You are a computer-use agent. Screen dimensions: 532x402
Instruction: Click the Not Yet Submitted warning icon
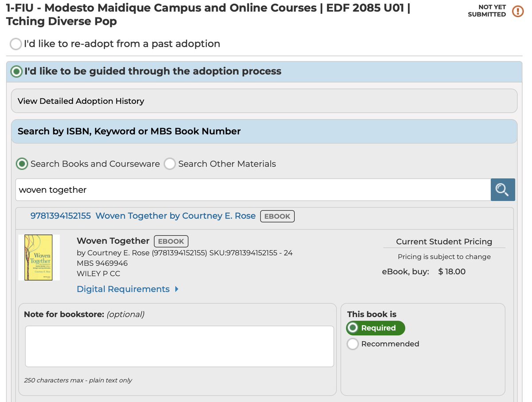[517, 12]
